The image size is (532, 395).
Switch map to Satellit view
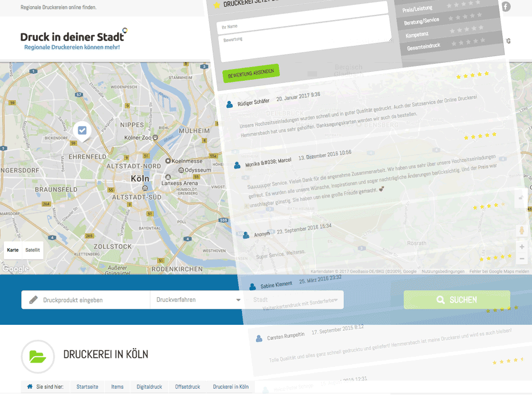click(32, 250)
